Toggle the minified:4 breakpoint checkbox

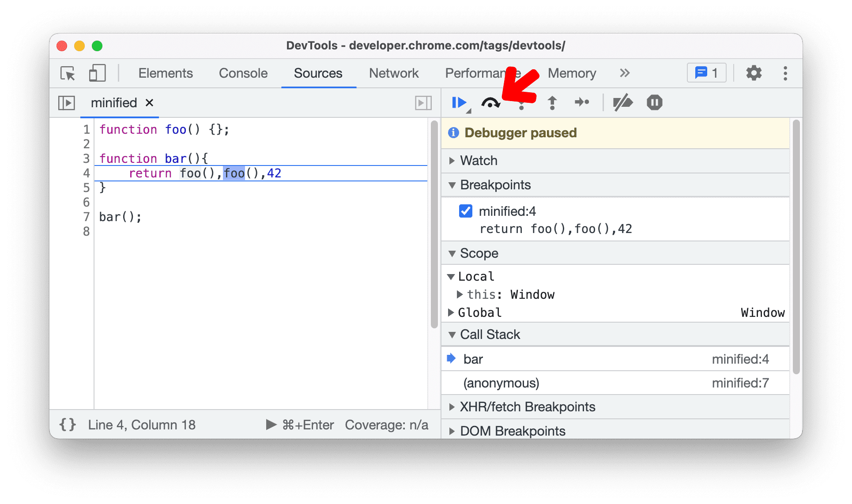pos(466,211)
